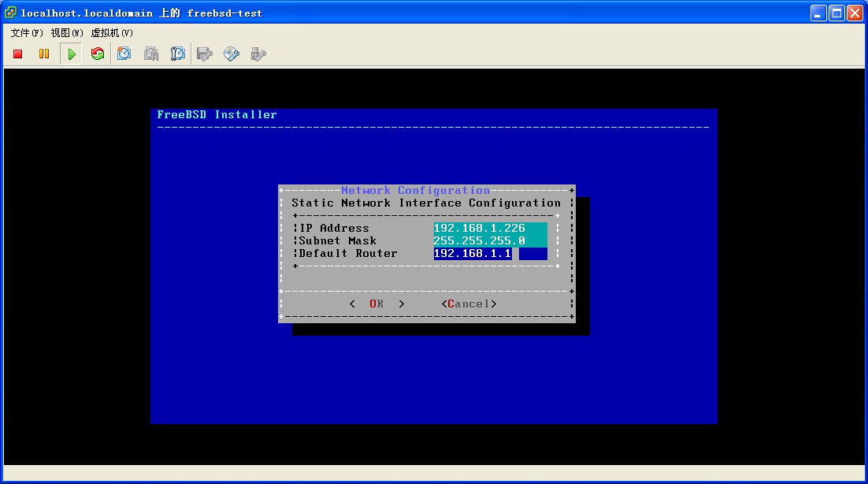Viewport: 868px width, 484px height.
Task: Click the floppy disk connection icon
Action: pyautogui.click(x=205, y=54)
